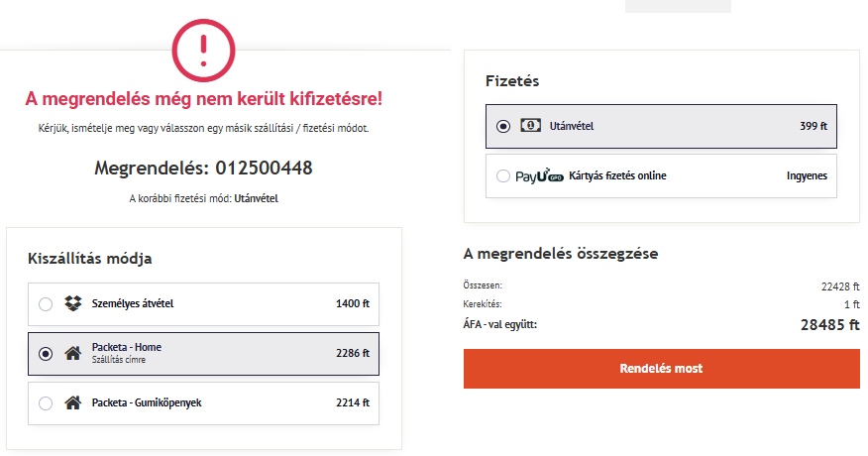Screen dimensions: 868x456
Task: Click the Utánvétel cash banknote icon
Action: click(530, 126)
